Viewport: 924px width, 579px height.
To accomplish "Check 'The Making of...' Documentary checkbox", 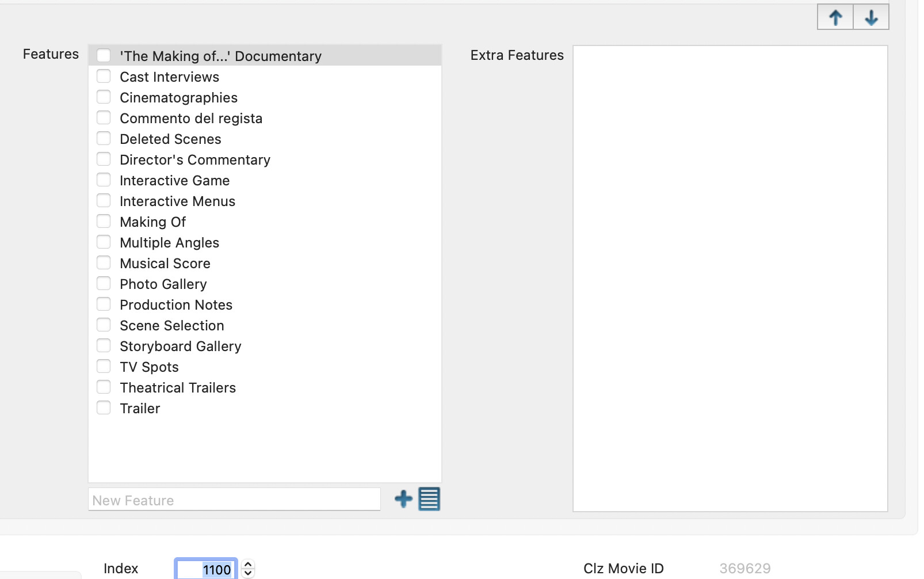I will pos(104,56).
